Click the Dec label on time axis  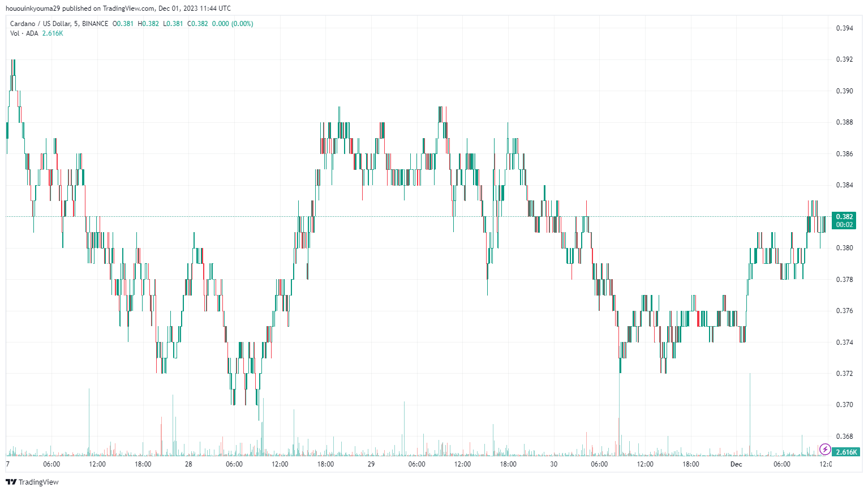(736, 464)
